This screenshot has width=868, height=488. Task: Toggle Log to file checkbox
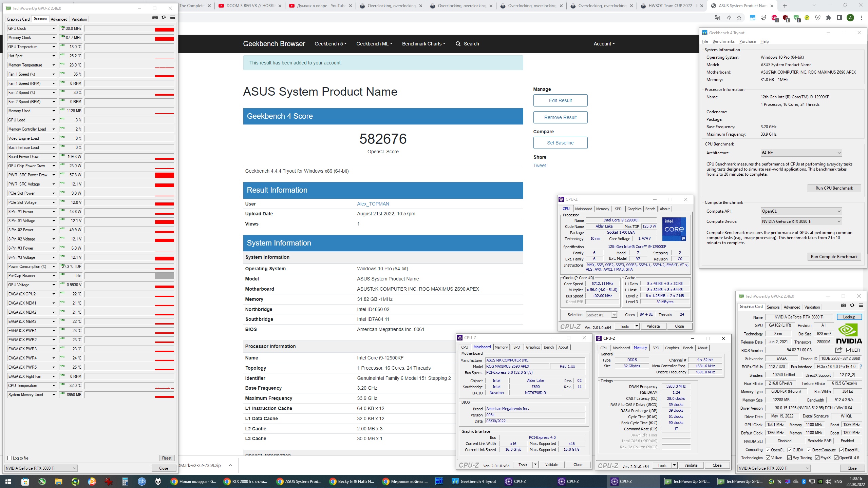click(10, 458)
